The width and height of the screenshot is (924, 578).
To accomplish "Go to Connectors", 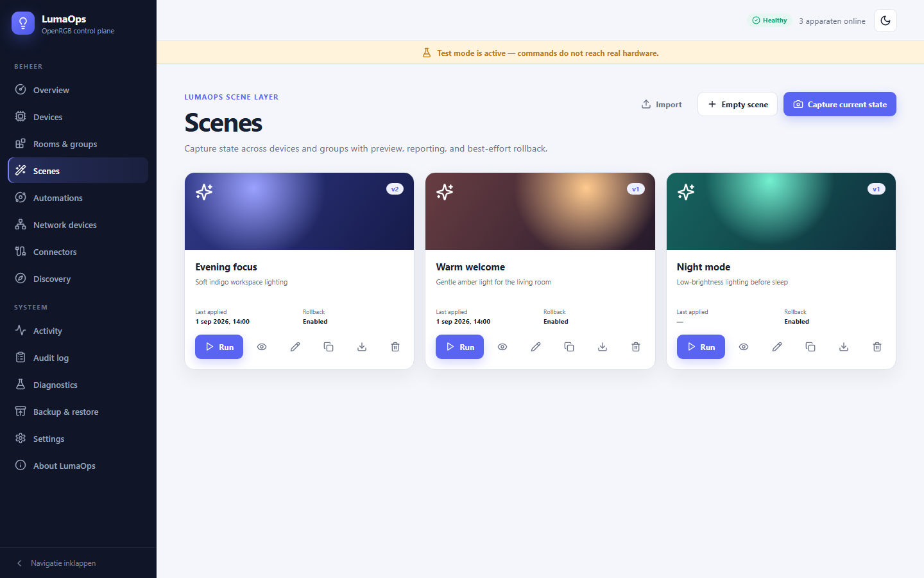I will click(78, 252).
